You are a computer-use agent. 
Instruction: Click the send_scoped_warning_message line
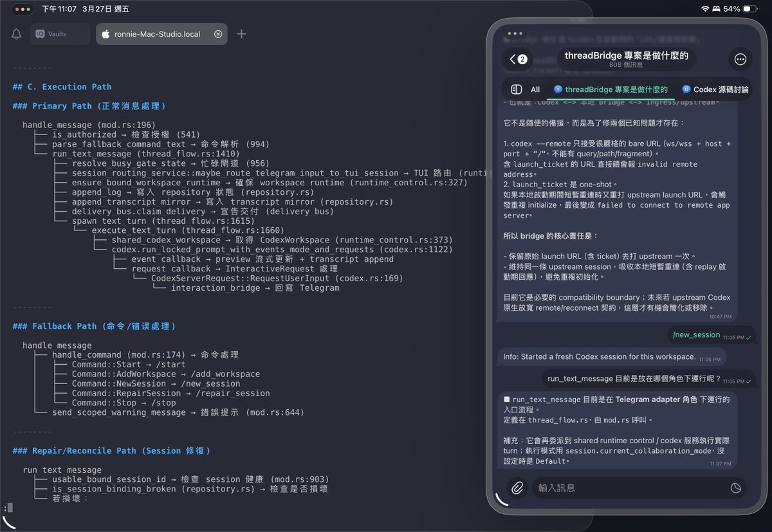[x=178, y=412]
